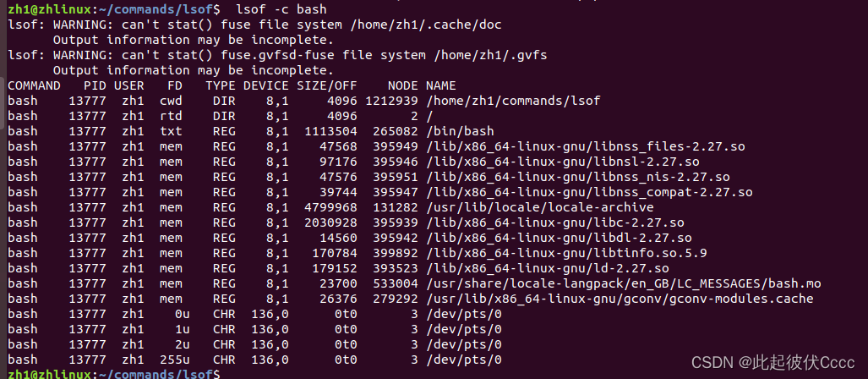The width and height of the screenshot is (868, 379).
Task: Click the /home/zh1/commands/lsof directory path
Action: point(512,101)
